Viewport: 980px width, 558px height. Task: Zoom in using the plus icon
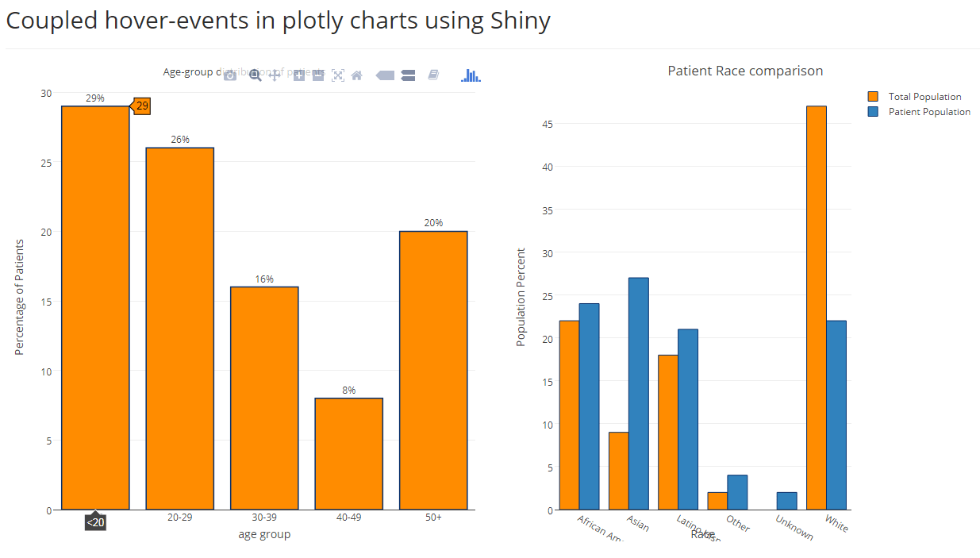click(298, 75)
